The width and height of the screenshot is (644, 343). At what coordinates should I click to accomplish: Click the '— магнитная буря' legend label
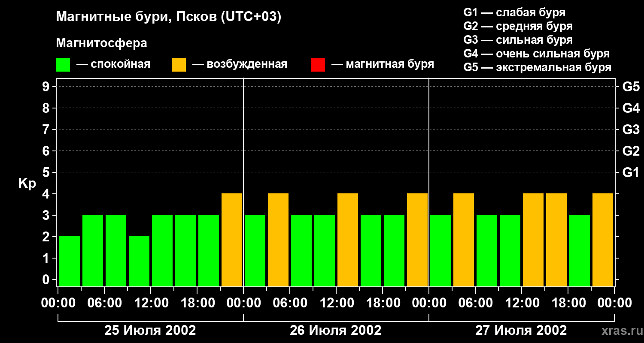tap(383, 64)
